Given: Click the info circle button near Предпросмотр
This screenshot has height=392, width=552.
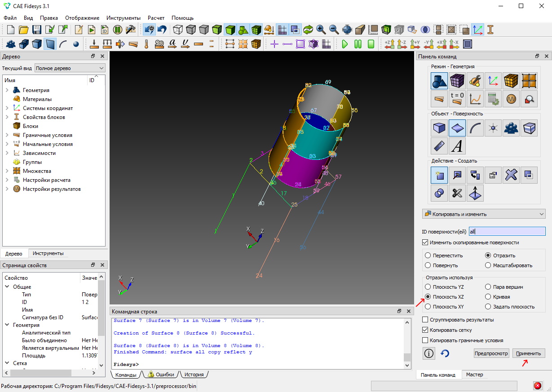Looking at the screenshot, I should [x=429, y=353].
